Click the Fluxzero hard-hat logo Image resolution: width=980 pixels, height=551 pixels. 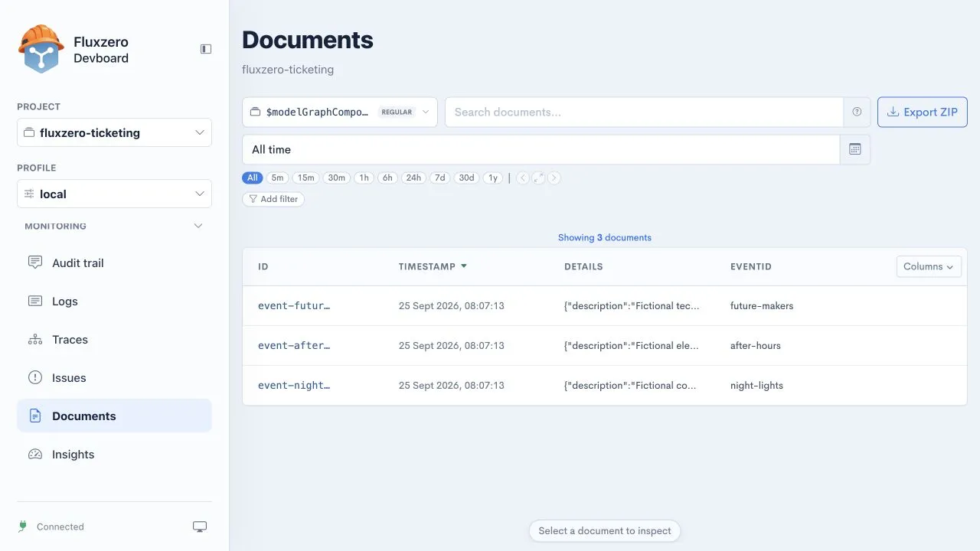point(41,49)
